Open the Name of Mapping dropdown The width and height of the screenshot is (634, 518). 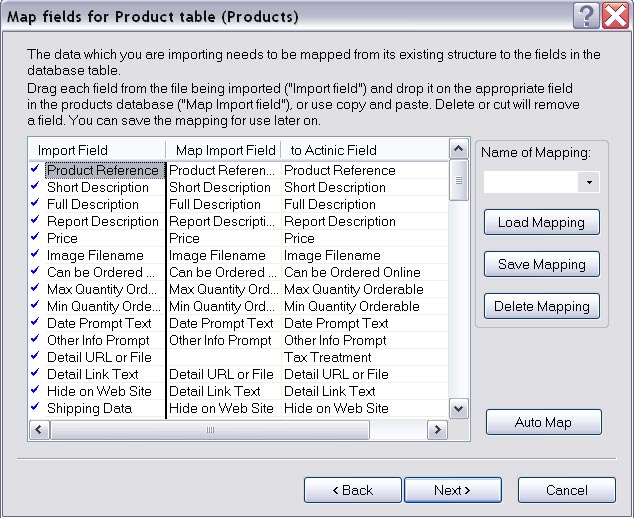coord(589,183)
